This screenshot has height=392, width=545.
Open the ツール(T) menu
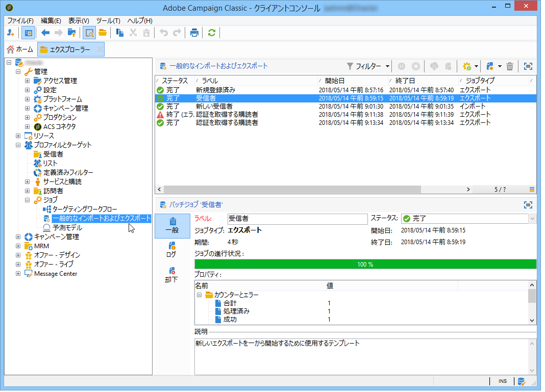click(108, 21)
